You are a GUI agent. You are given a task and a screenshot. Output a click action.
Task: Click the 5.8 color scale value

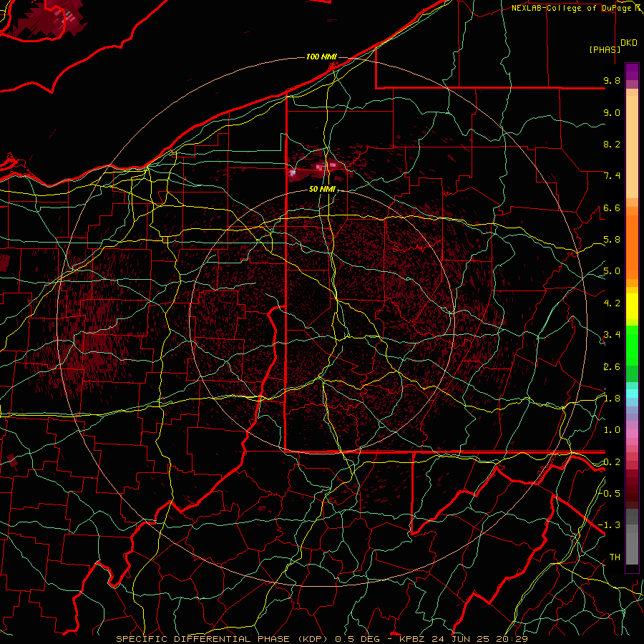[612, 240]
